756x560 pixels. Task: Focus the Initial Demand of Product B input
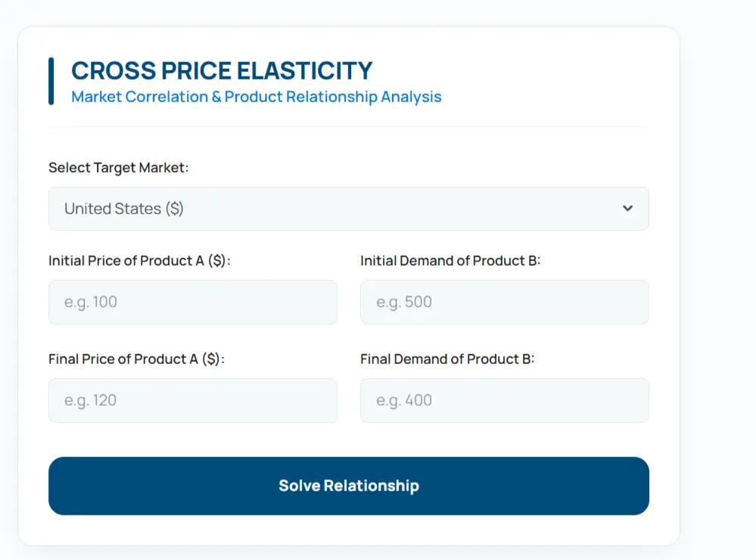coord(504,302)
